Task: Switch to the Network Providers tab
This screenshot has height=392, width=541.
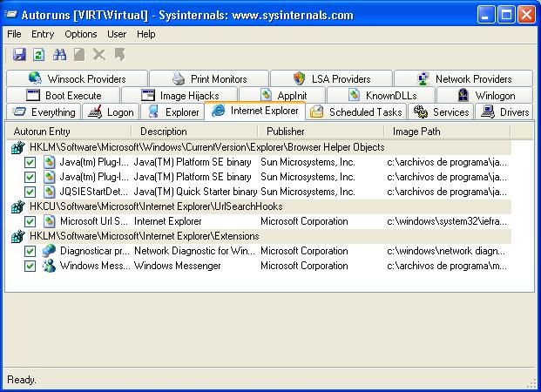Action: point(463,78)
